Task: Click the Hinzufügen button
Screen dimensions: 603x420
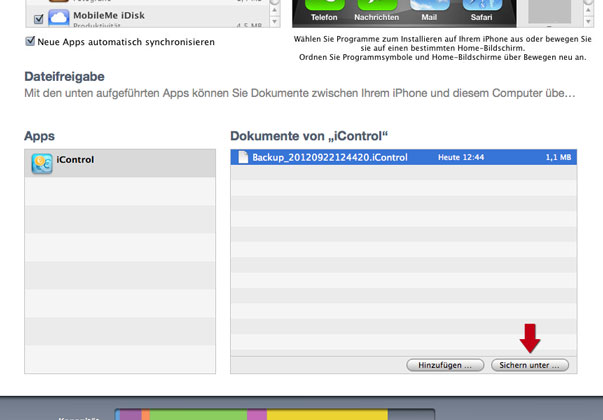Action: [x=445, y=365]
